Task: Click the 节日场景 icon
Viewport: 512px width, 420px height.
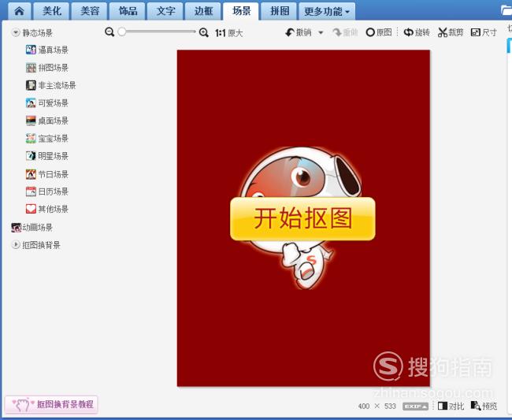Action: point(31,174)
